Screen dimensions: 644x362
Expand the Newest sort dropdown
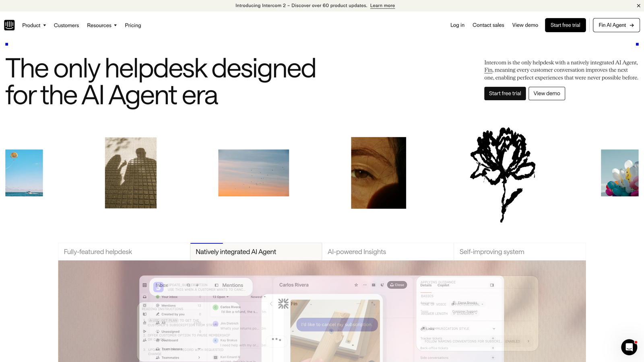(258, 297)
